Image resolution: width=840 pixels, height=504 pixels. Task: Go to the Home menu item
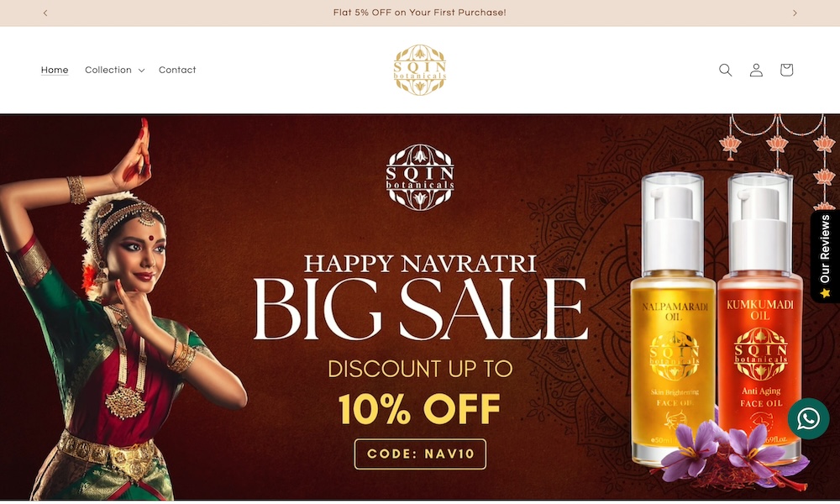[x=55, y=71]
